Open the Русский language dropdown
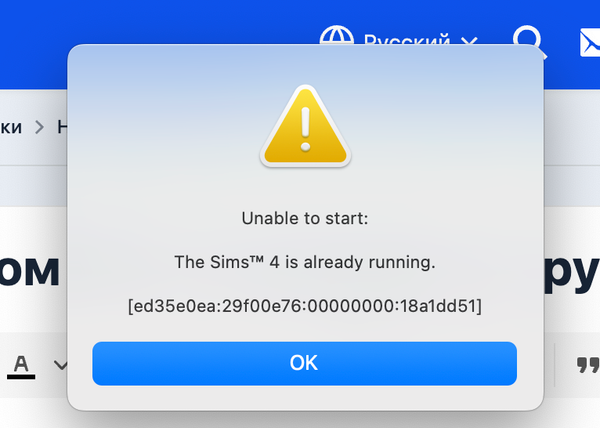Image resolution: width=600 pixels, height=428 pixels. (x=406, y=42)
